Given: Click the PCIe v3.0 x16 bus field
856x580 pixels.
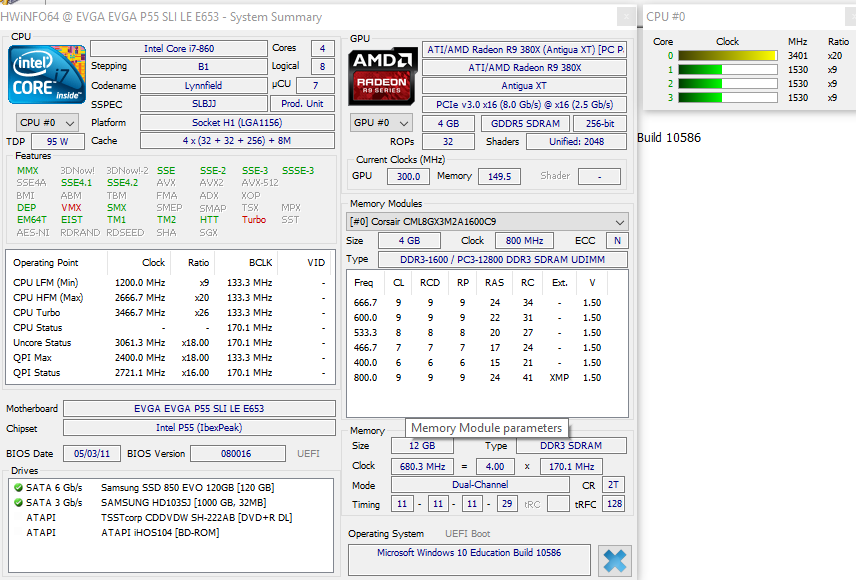Looking at the screenshot, I should (524, 104).
